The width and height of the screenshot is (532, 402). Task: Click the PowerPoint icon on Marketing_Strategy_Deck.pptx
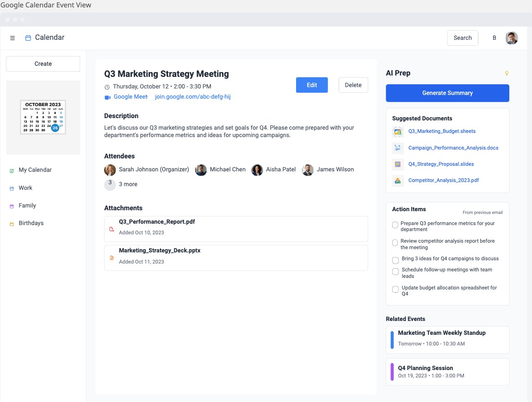pyautogui.click(x=111, y=258)
